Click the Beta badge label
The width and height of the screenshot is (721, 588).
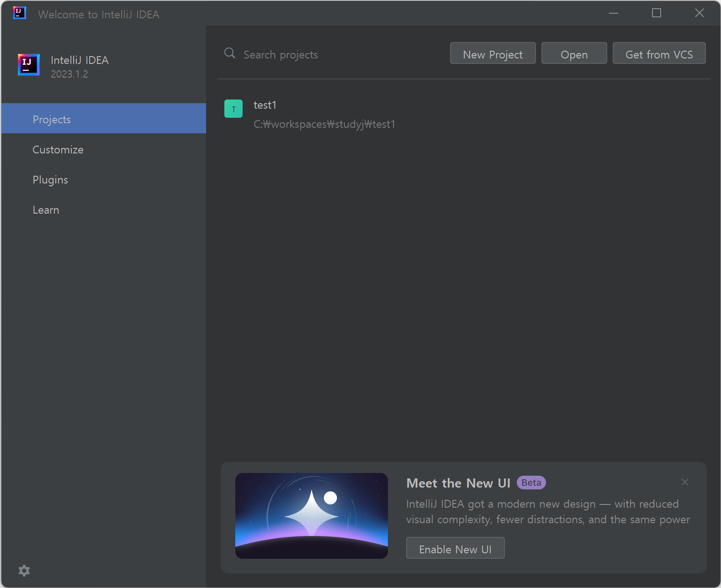click(x=531, y=483)
